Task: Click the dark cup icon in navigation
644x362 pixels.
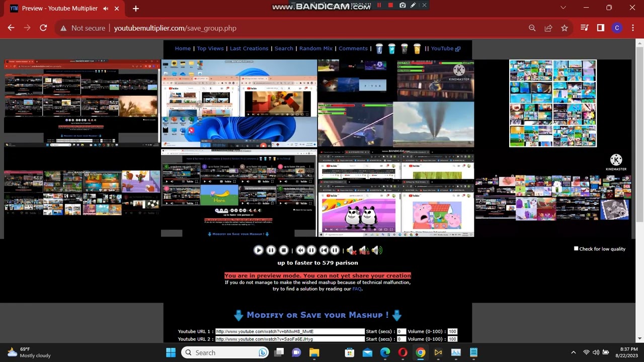Action: pos(405,49)
